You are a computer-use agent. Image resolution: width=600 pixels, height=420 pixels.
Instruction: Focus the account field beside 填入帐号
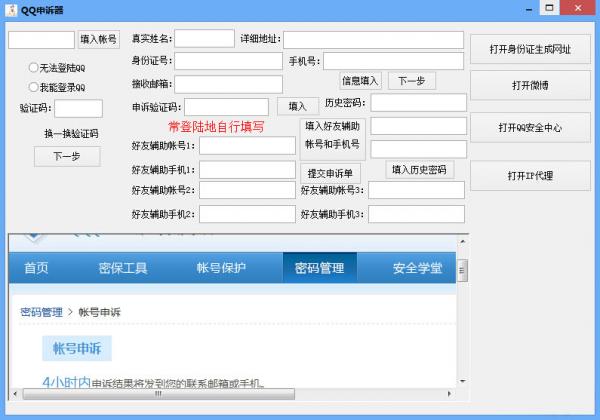[41, 40]
